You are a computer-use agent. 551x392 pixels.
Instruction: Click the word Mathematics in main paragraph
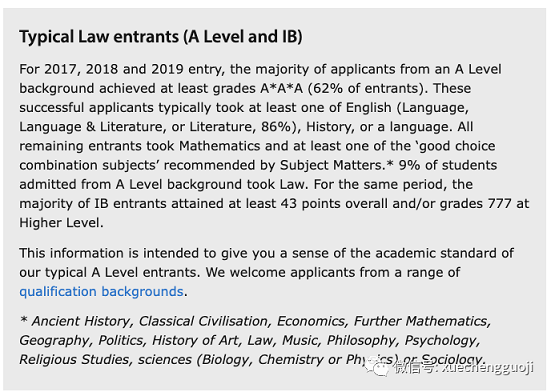220,146
